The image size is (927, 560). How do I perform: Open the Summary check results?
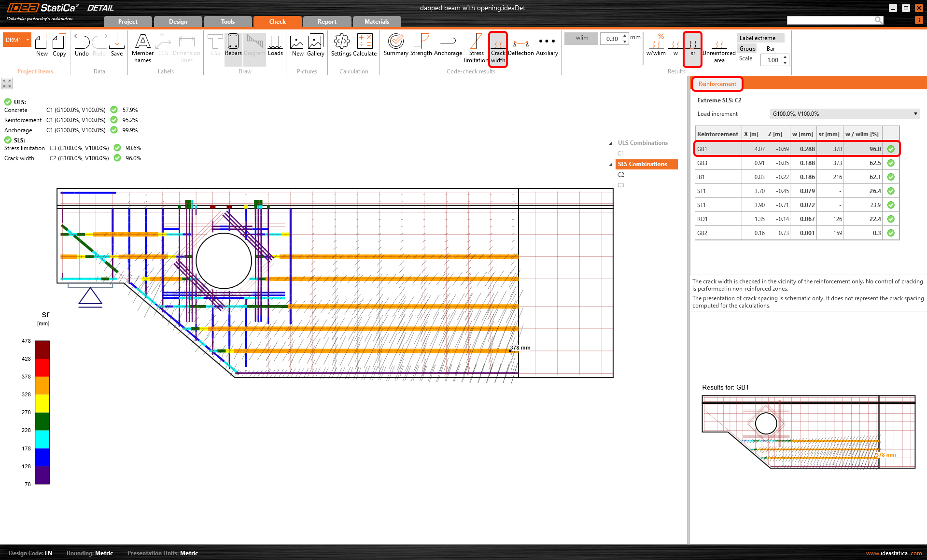point(396,45)
